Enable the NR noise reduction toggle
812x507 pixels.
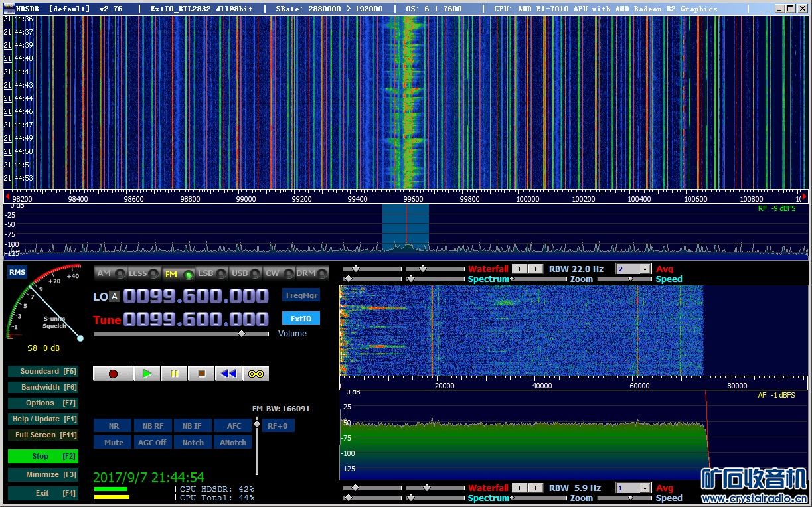click(x=114, y=426)
